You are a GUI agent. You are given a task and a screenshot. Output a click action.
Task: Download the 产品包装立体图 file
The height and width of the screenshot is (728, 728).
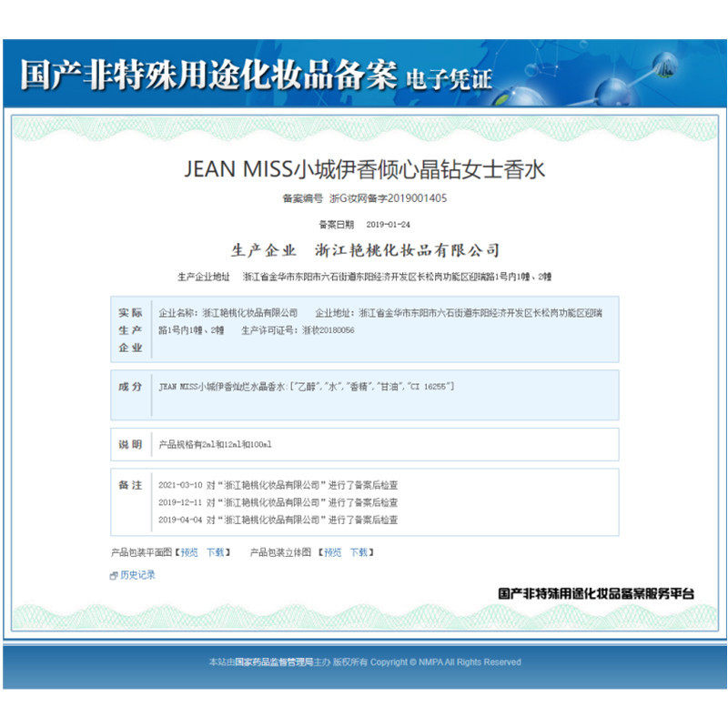coord(359,552)
